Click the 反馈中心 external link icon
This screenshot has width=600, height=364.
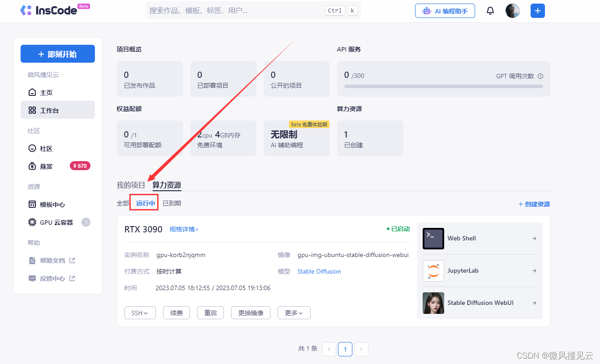click(x=72, y=278)
